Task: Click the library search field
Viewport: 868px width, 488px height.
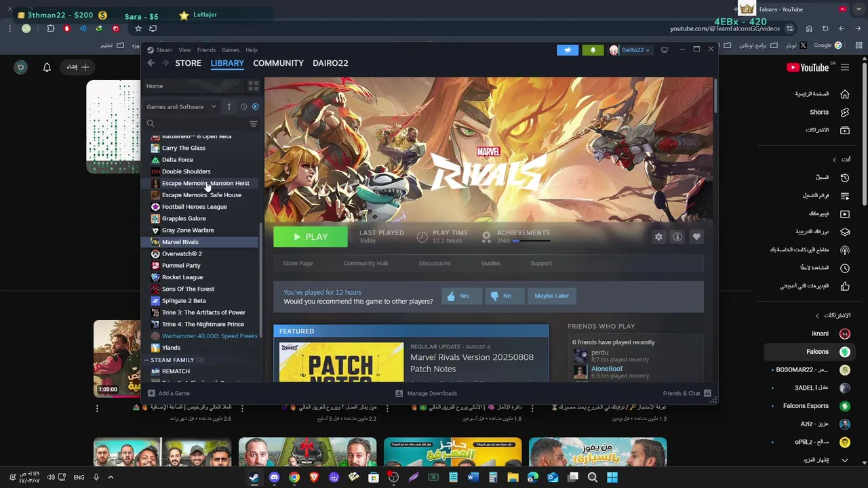Action: click(x=195, y=123)
